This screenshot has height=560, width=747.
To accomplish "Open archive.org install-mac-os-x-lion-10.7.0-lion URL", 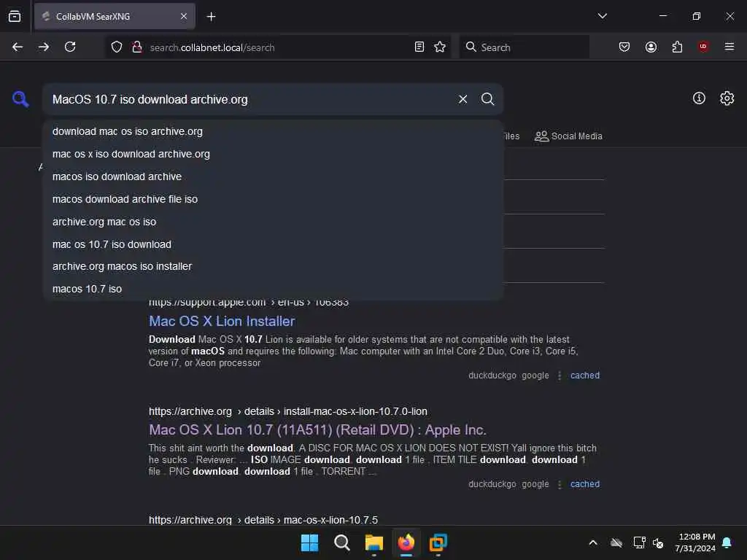I will [x=287, y=411].
